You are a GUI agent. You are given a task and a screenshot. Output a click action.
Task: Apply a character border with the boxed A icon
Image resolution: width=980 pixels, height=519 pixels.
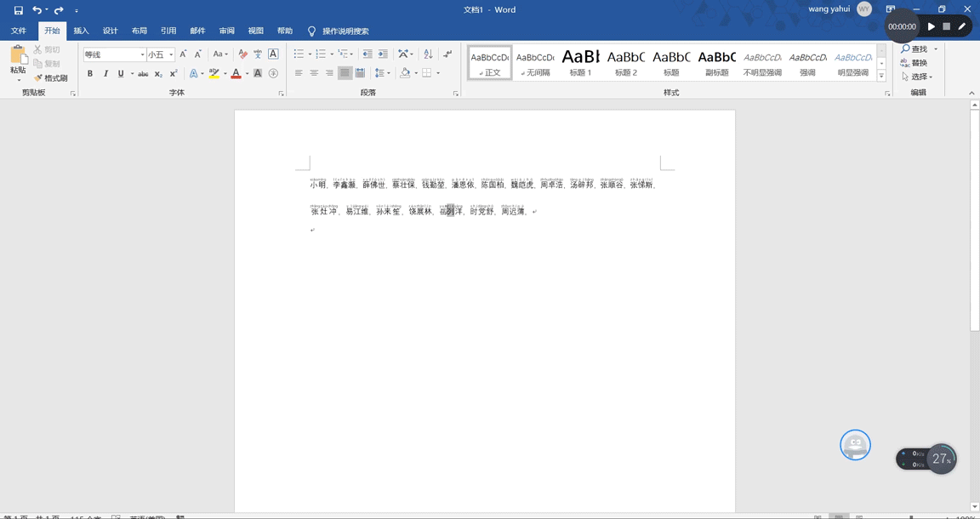coord(273,54)
